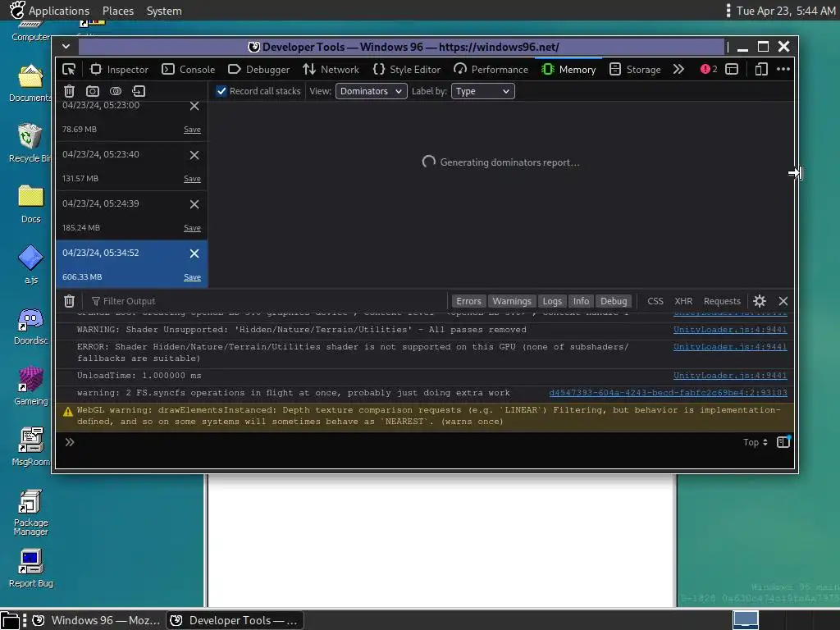
Task: Save the 606.33 MB snapshot
Action: pos(192,277)
